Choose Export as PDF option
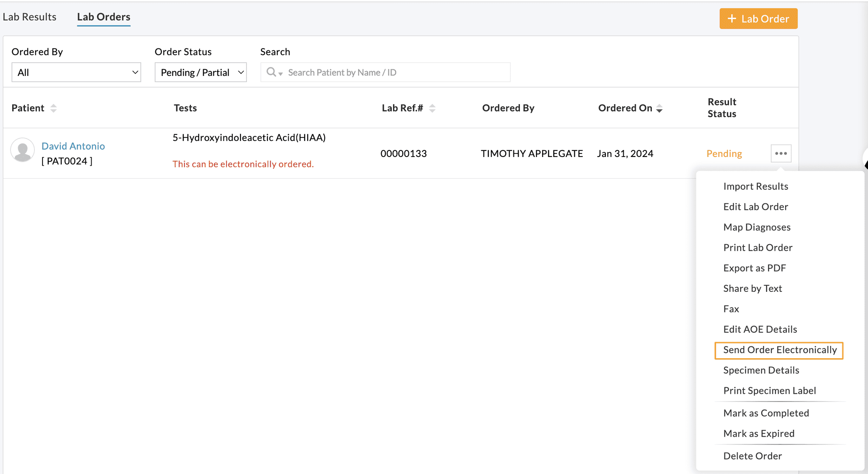 point(754,268)
